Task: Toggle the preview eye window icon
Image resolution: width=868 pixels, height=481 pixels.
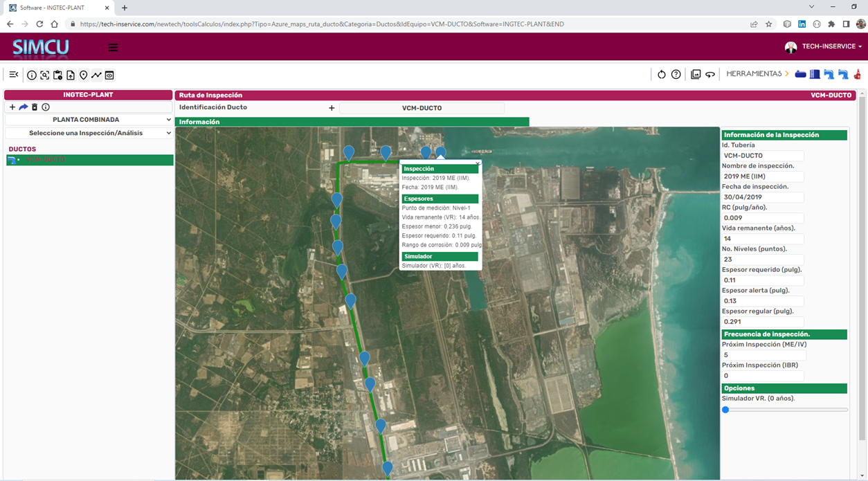Action: tap(109, 75)
